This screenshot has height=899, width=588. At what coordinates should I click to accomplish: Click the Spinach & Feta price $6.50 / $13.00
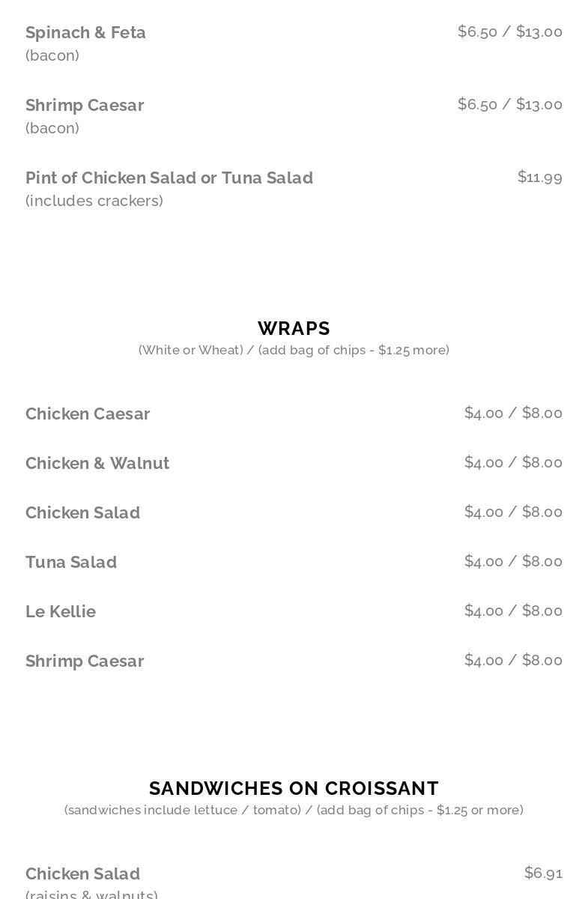tap(510, 31)
